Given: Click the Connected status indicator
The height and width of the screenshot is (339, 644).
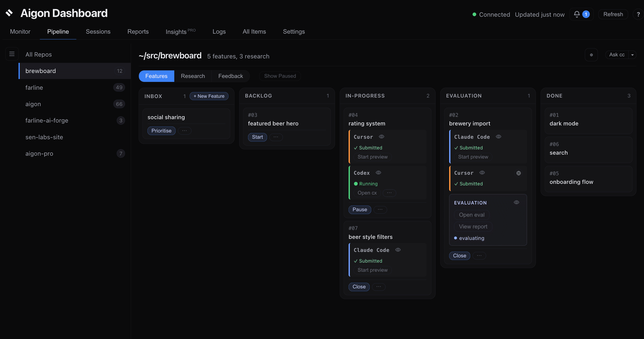Looking at the screenshot, I should coord(491,15).
